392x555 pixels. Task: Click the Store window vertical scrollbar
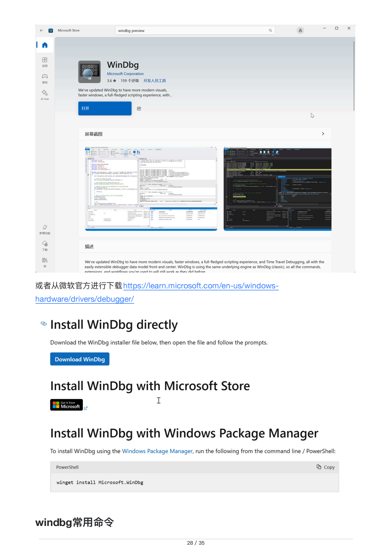pyautogui.click(x=354, y=76)
